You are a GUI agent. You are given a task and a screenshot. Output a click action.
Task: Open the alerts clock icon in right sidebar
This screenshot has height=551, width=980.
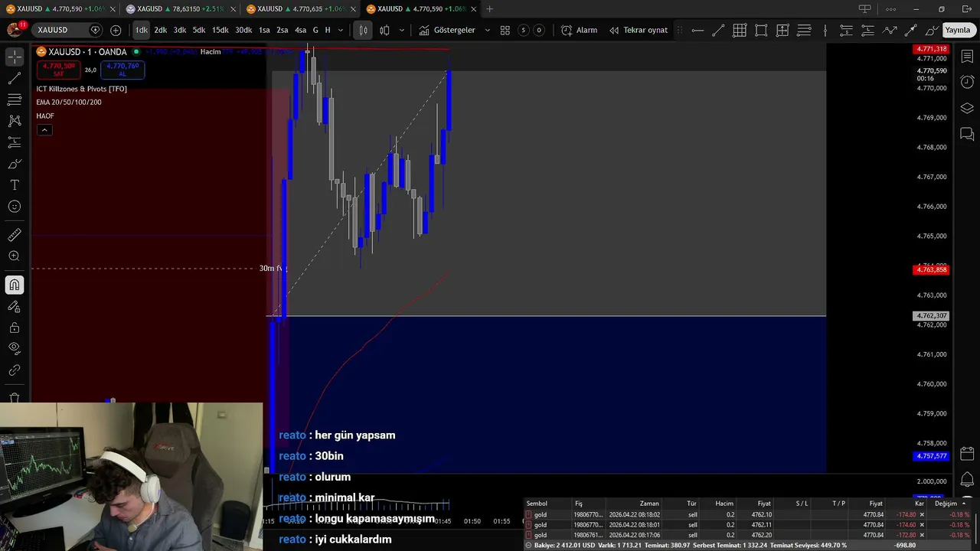click(x=967, y=82)
